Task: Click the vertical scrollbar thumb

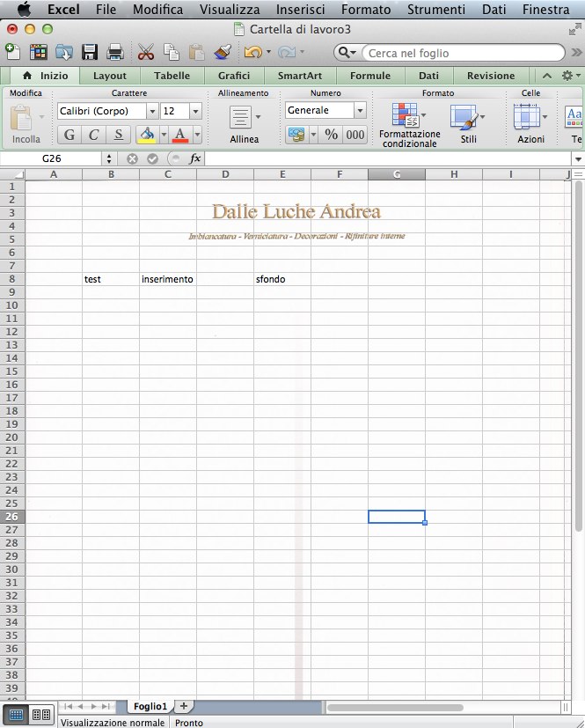Action: coord(578,357)
